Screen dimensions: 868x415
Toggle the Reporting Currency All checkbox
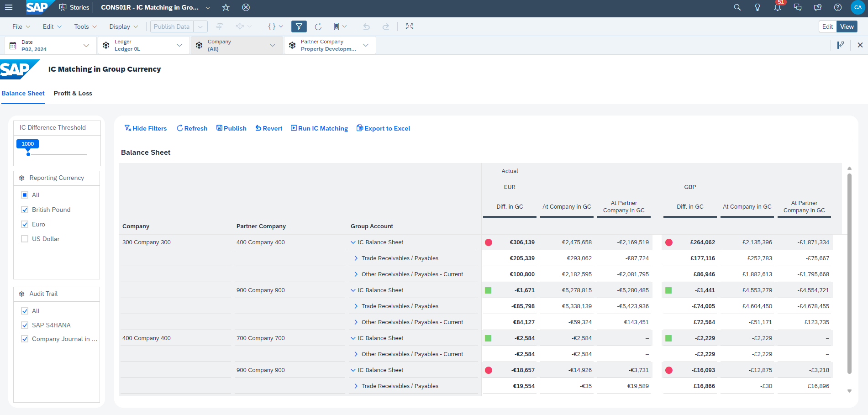pyautogui.click(x=25, y=195)
